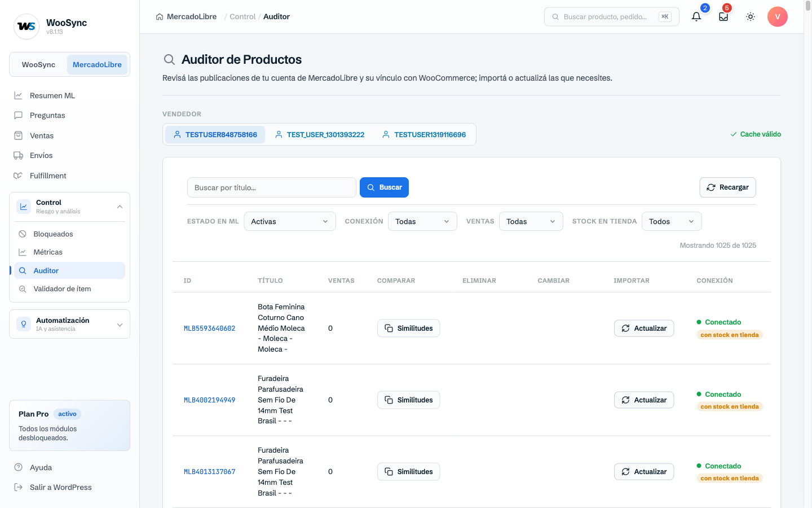
Task: Open Bloqueados under Control
Action: tap(69, 234)
